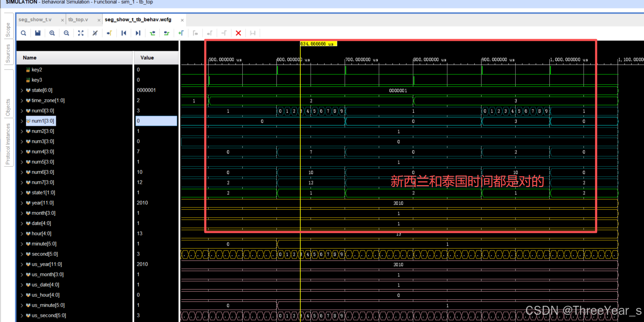Viewport: 644px width, 322px height.
Task: Close the seg_show_t.v tab
Action: 62,20
